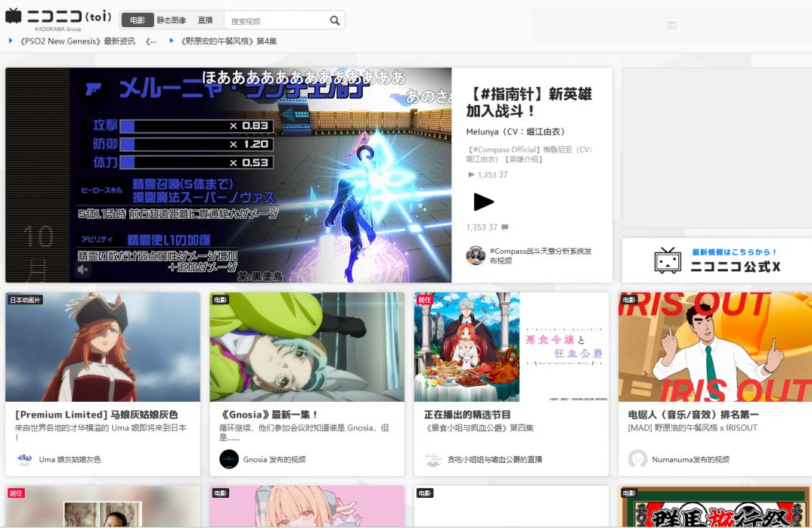Image resolution: width=812 pixels, height=528 pixels.
Task: Click into the 搜索视频 search field
Action: click(276, 21)
